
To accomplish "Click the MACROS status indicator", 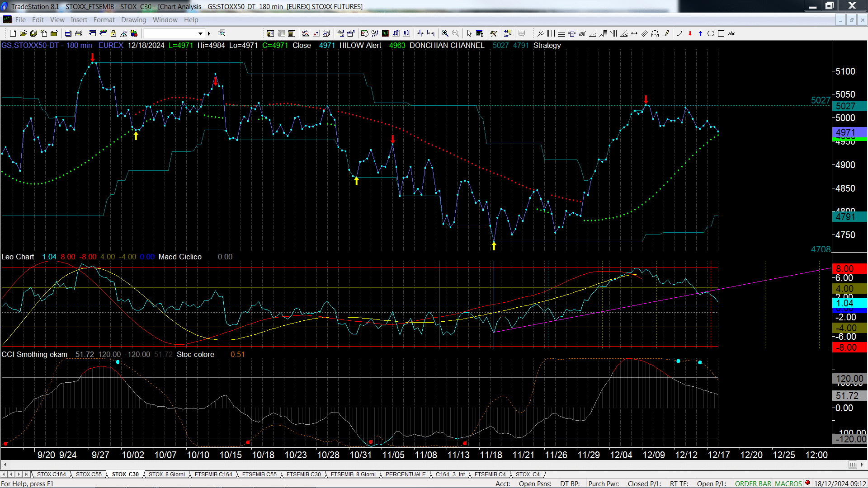I will pyautogui.click(x=788, y=484).
